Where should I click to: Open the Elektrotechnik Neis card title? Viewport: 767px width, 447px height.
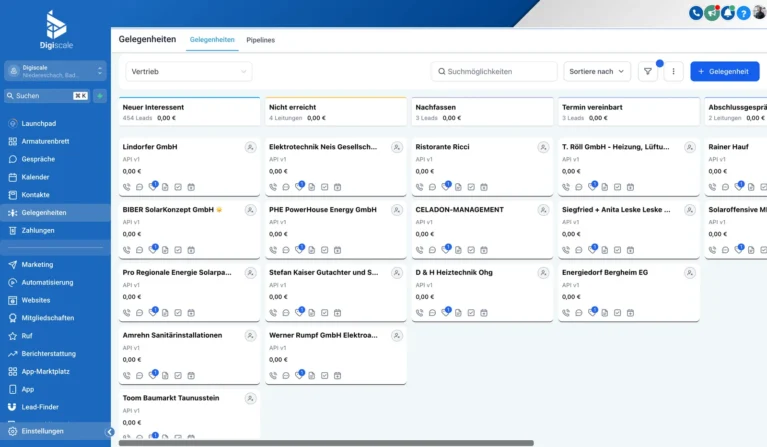[323, 147]
